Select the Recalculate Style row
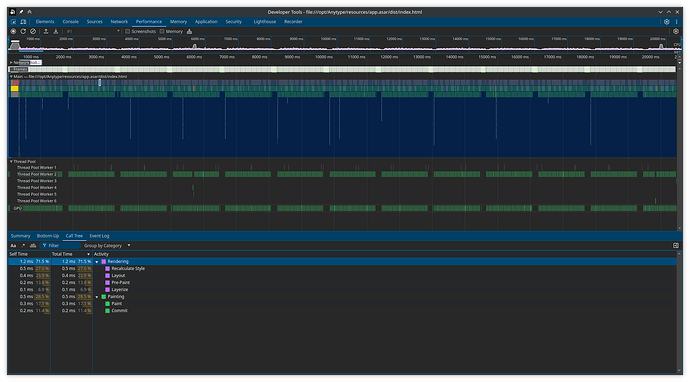The height and width of the screenshot is (382, 690). point(342,268)
